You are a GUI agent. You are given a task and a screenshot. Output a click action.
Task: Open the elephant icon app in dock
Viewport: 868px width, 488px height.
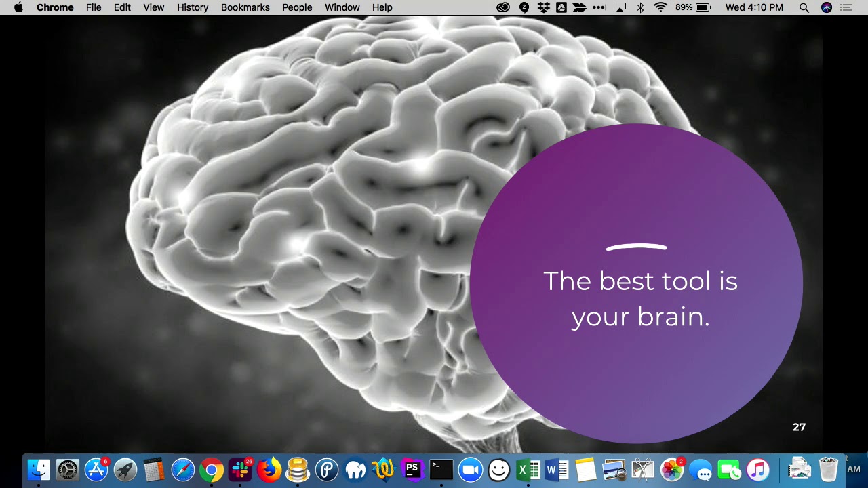355,469
